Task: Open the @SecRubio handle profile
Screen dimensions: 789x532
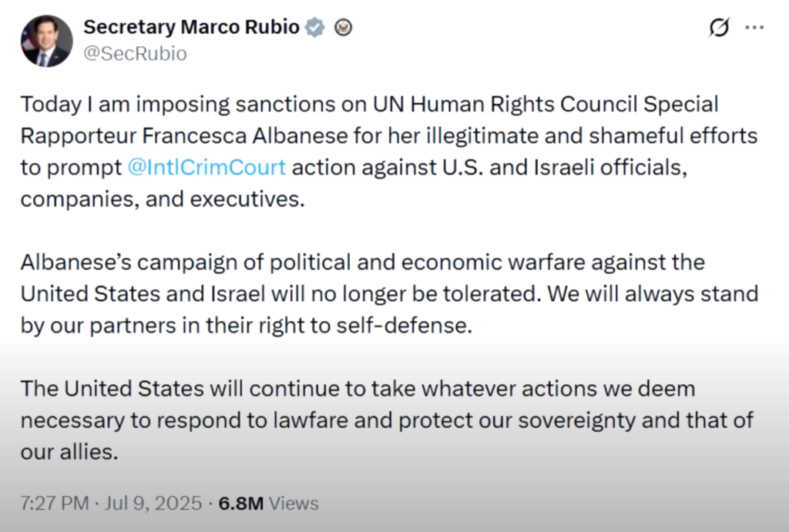Action: (135, 54)
